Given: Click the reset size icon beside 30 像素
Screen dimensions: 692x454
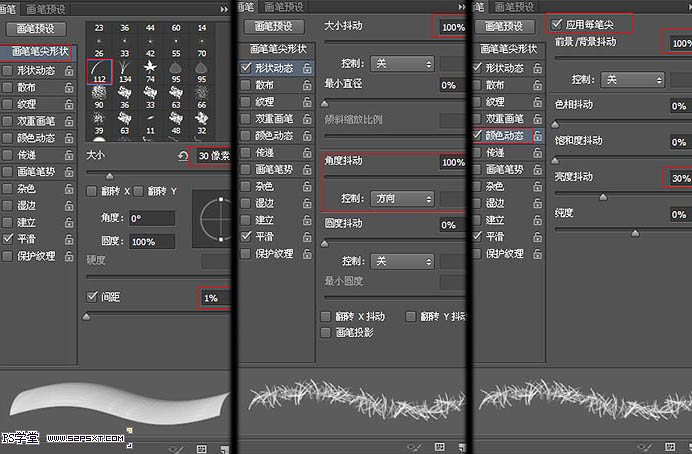Looking at the screenshot, I should [x=182, y=156].
